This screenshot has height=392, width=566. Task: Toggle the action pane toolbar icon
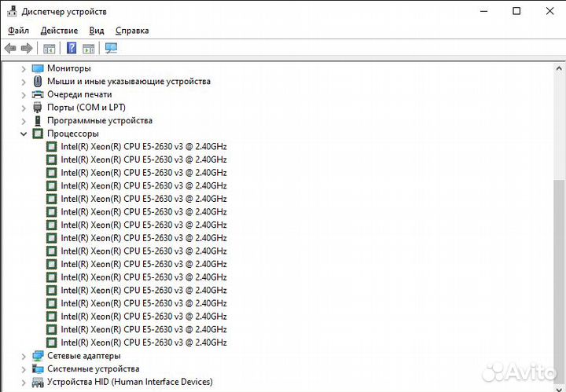pos(88,49)
